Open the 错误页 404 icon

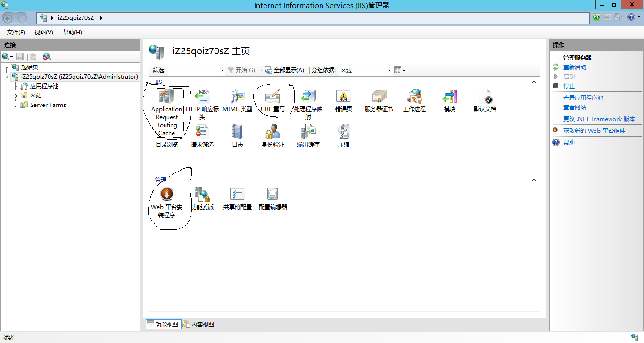343,97
